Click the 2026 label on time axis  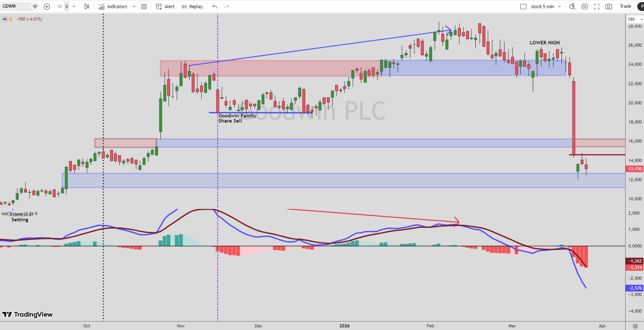(x=344, y=326)
